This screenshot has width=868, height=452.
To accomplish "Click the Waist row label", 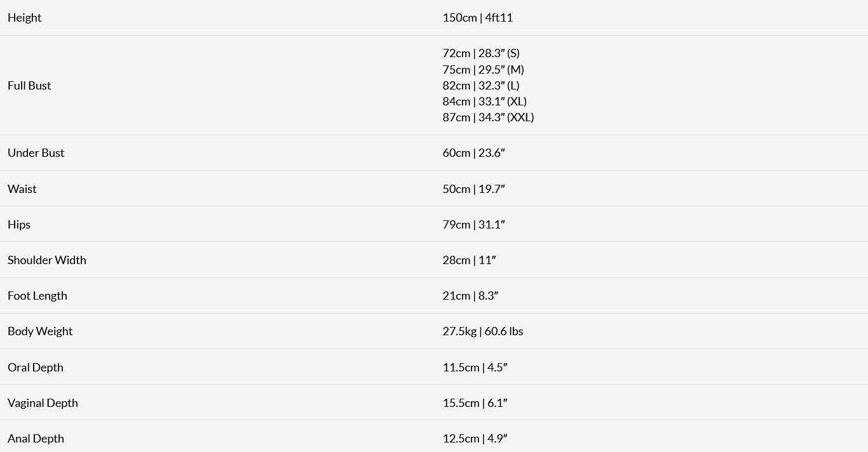I will (22, 189).
